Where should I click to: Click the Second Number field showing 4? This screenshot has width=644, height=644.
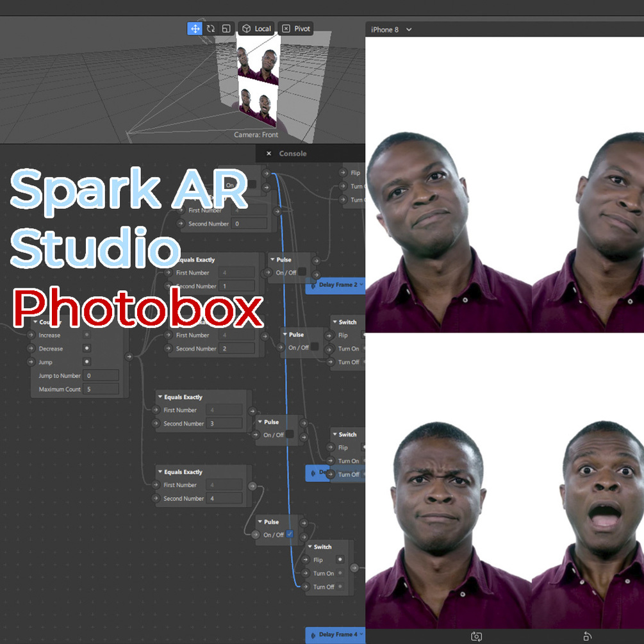pyautogui.click(x=224, y=498)
